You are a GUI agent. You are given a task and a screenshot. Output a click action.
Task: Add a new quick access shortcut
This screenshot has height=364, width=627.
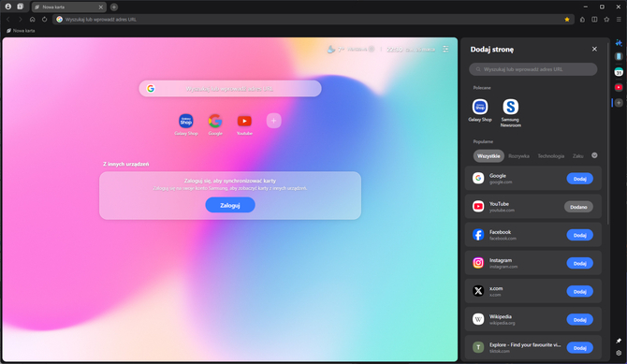click(x=274, y=121)
